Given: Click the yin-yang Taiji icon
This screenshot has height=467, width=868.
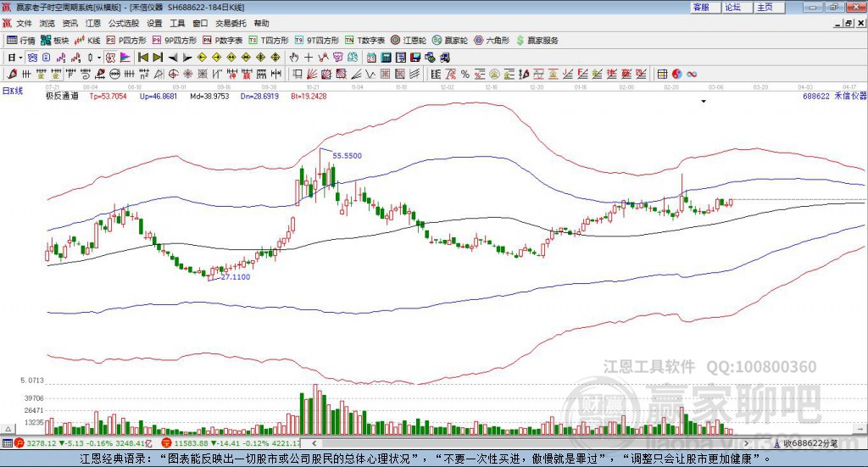Looking at the screenshot, I should click(x=677, y=74).
